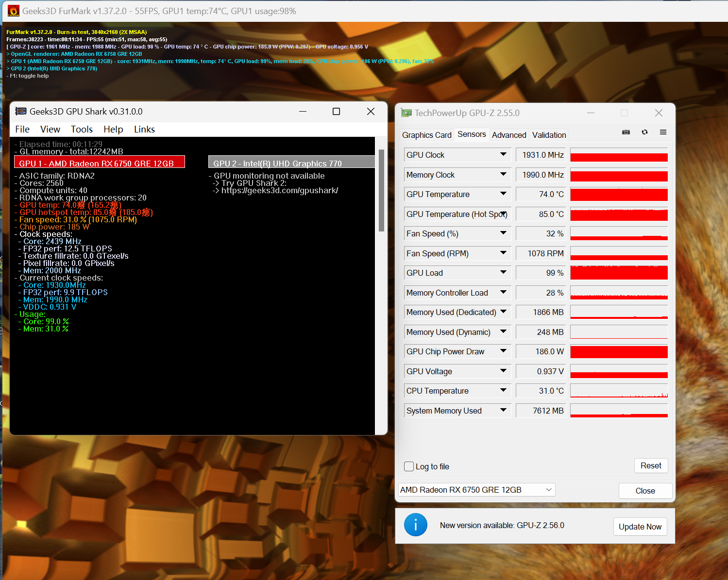This screenshot has width=728, height=580.
Task: Switch to the Graphics Card tab
Action: pos(427,135)
